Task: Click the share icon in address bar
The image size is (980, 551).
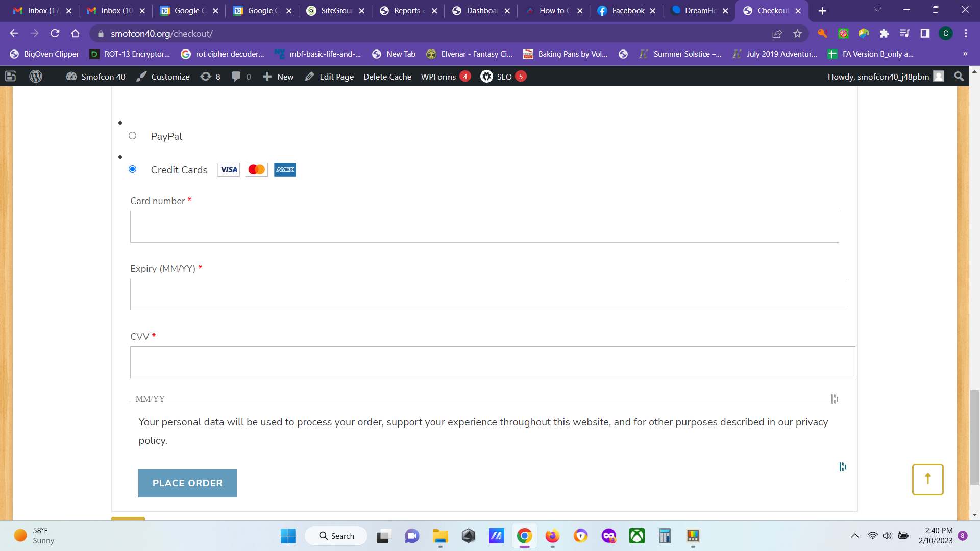Action: 777,34
